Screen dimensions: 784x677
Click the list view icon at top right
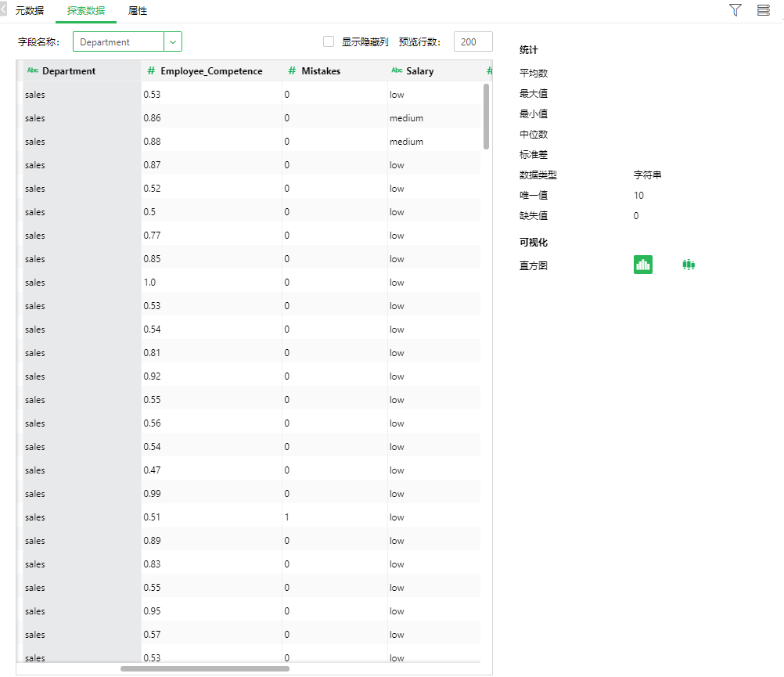762,10
